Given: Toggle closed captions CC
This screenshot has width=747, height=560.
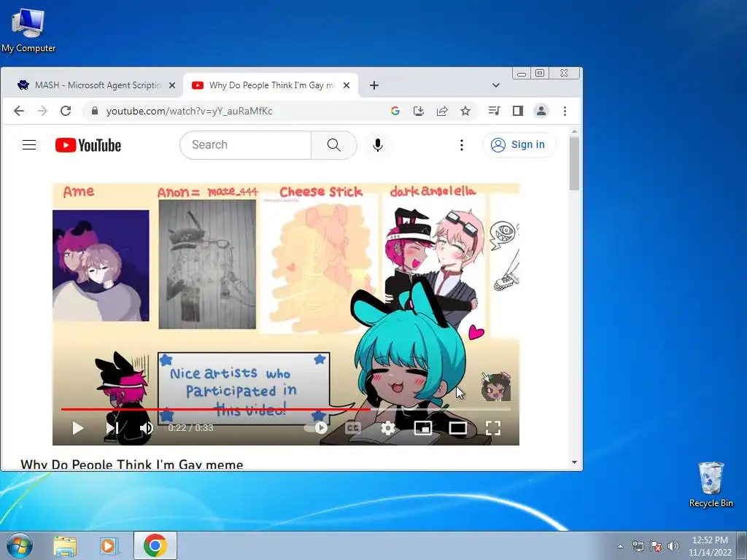Looking at the screenshot, I should 353,428.
